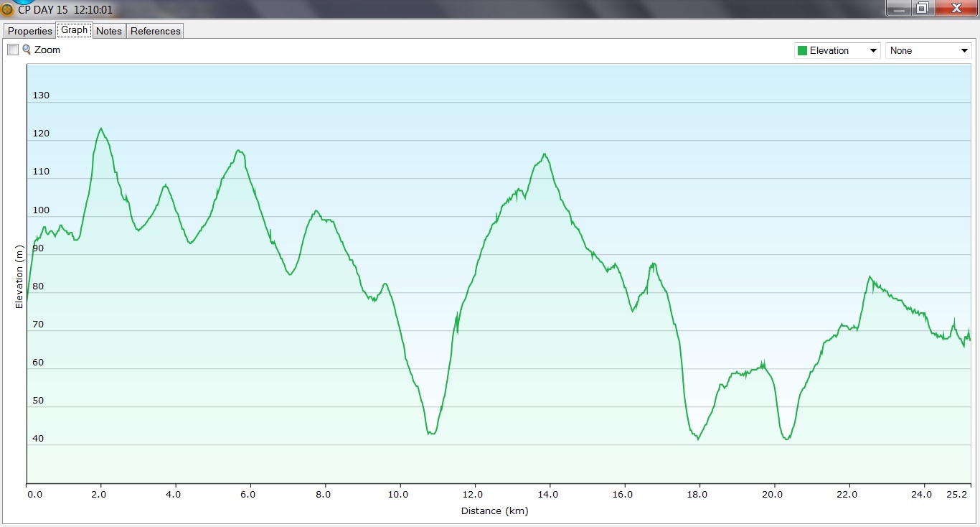Click the elevation peak near 14 km
Viewport: 980px width, 527px height.
click(x=545, y=154)
